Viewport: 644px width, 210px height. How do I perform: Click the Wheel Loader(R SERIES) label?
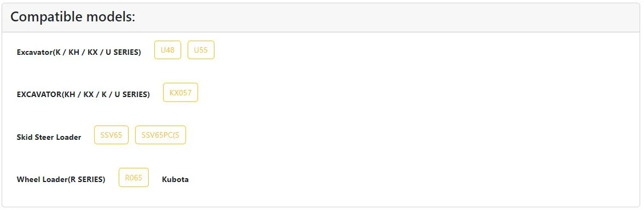[x=61, y=179]
